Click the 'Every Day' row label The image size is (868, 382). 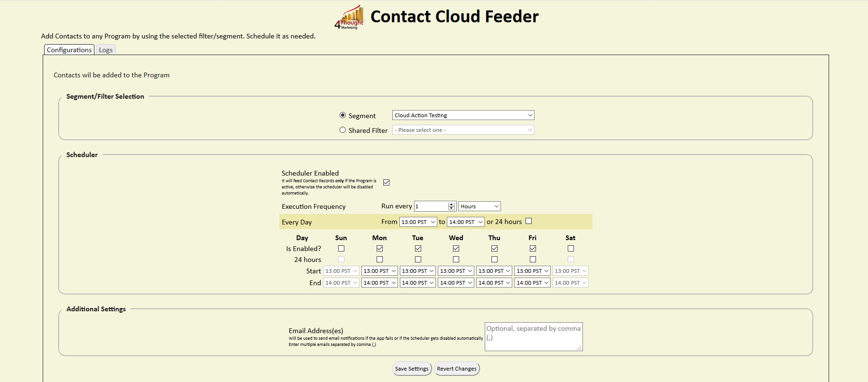(x=297, y=222)
